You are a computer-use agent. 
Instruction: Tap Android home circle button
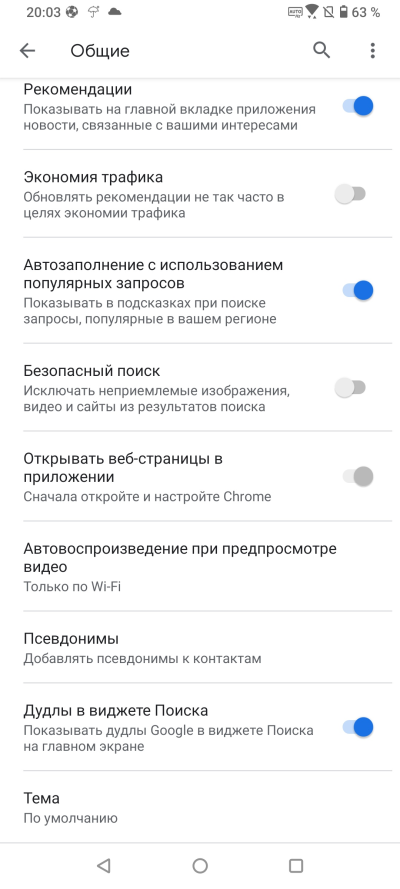pos(200,865)
